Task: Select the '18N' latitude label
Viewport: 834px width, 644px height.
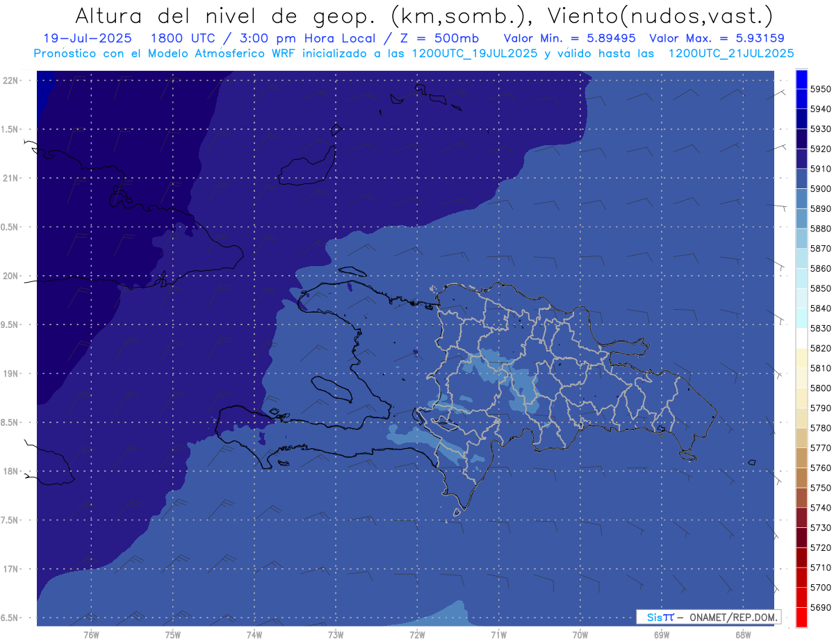Action: point(10,471)
